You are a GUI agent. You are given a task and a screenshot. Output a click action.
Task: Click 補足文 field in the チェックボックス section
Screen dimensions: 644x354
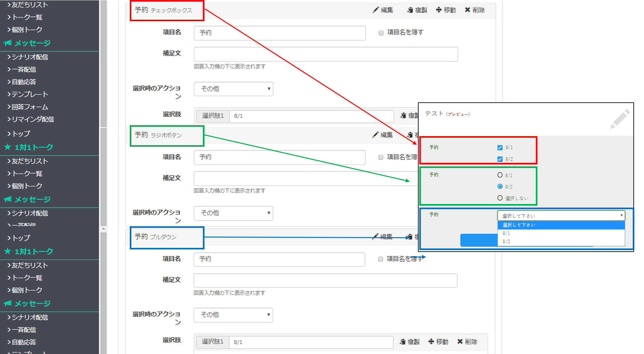click(326, 54)
